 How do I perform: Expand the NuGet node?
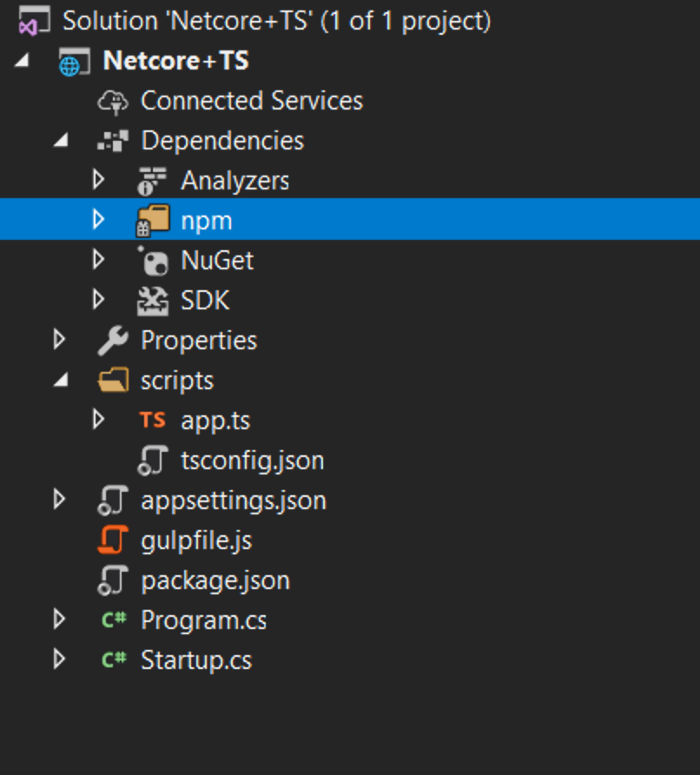98,260
